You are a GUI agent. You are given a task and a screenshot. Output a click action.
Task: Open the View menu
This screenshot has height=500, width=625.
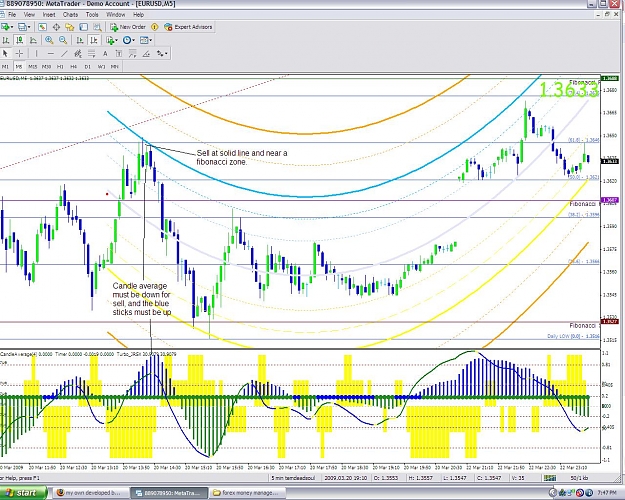29,15
